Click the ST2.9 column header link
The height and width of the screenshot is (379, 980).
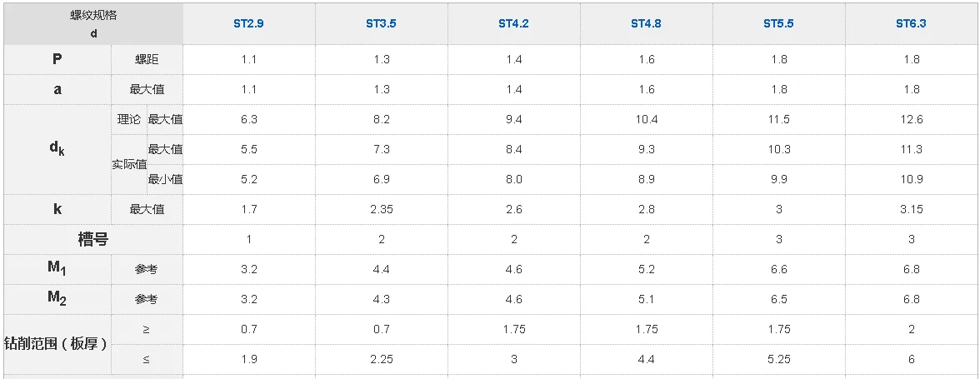click(248, 24)
